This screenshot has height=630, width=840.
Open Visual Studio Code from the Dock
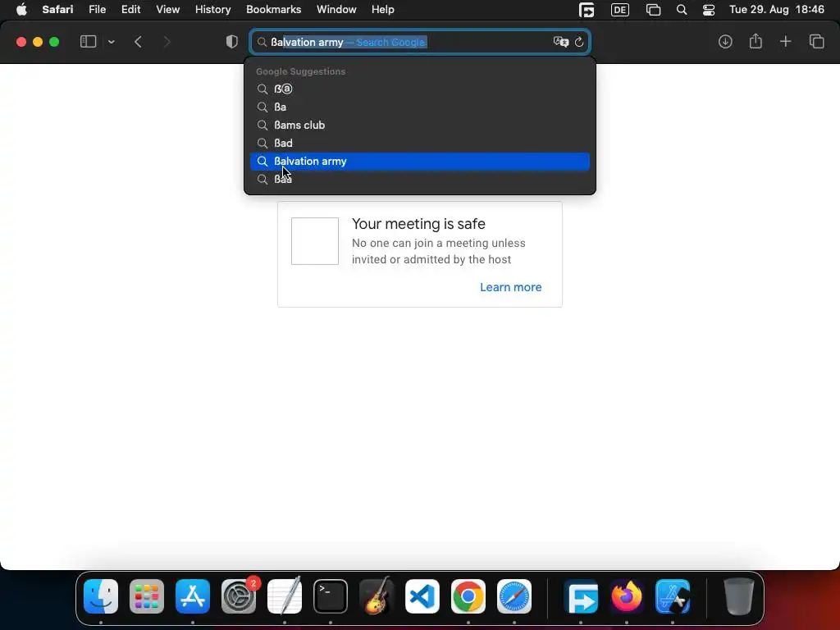(422, 596)
